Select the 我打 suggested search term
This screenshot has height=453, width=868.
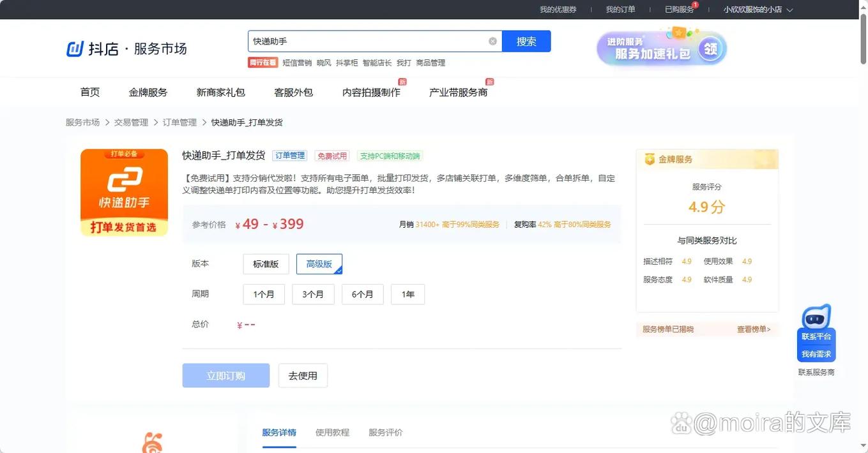pyautogui.click(x=404, y=63)
